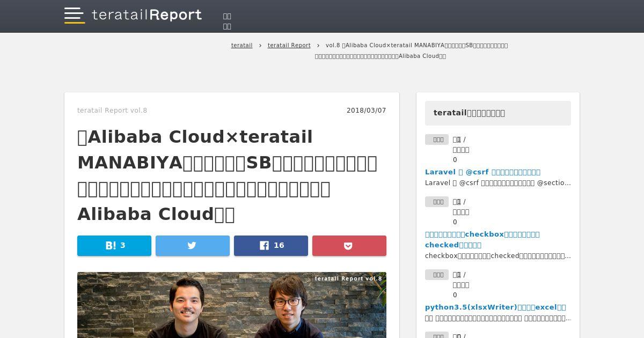Share on Hatena Bookmark button

click(x=114, y=246)
